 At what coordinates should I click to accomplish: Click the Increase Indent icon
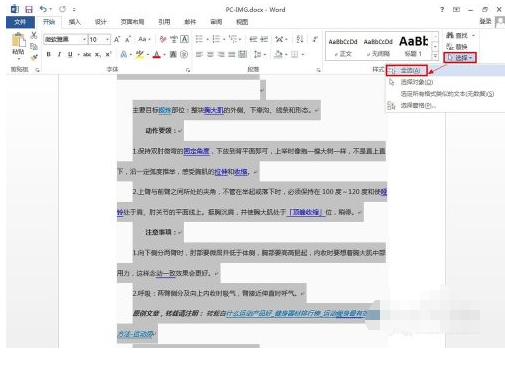coord(264,39)
